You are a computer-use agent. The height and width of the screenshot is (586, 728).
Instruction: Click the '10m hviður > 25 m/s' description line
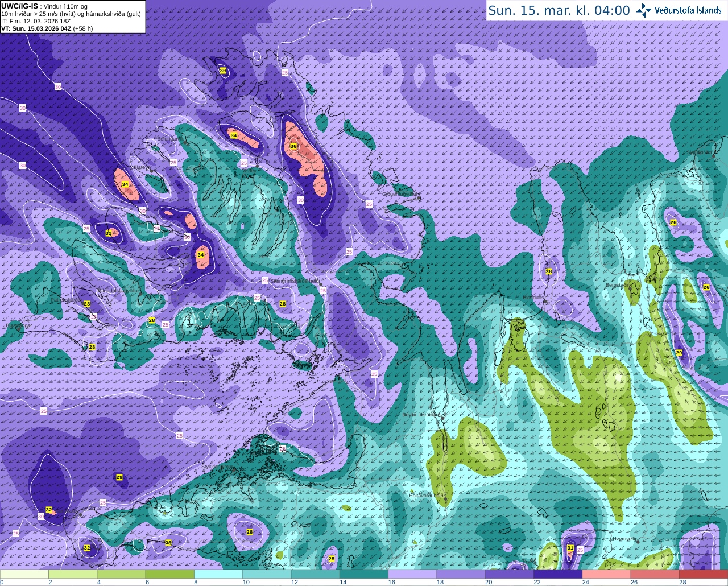point(71,13)
